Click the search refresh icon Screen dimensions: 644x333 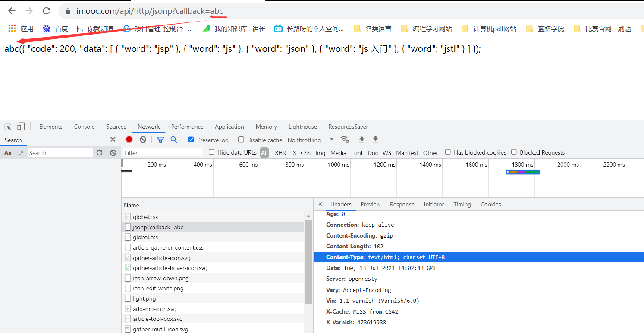pos(99,153)
